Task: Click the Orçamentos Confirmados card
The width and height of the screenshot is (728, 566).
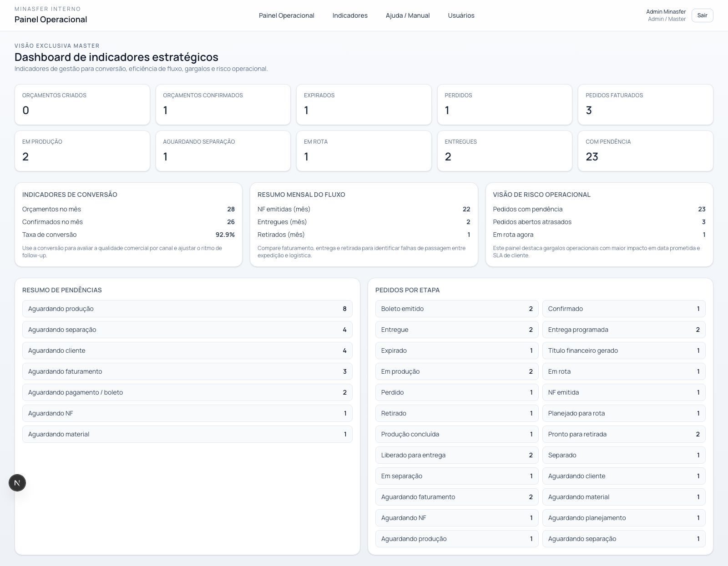Action: pyautogui.click(x=223, y=105)
